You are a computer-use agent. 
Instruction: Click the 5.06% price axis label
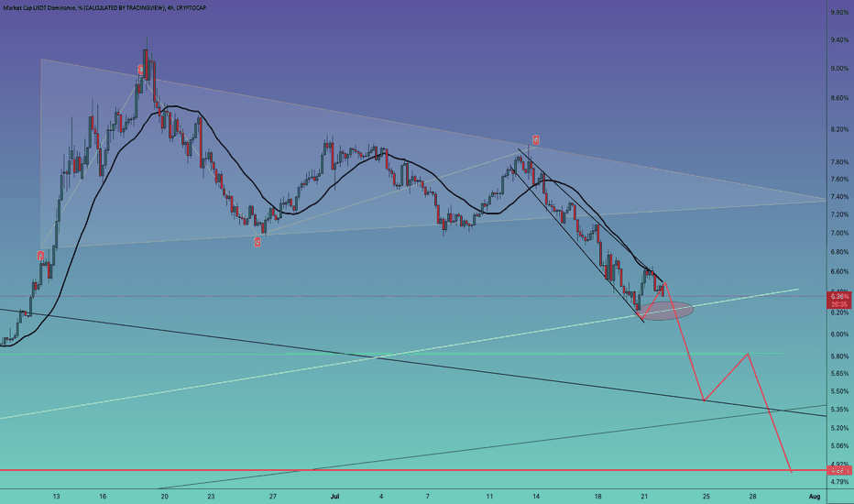coord(839,445)
